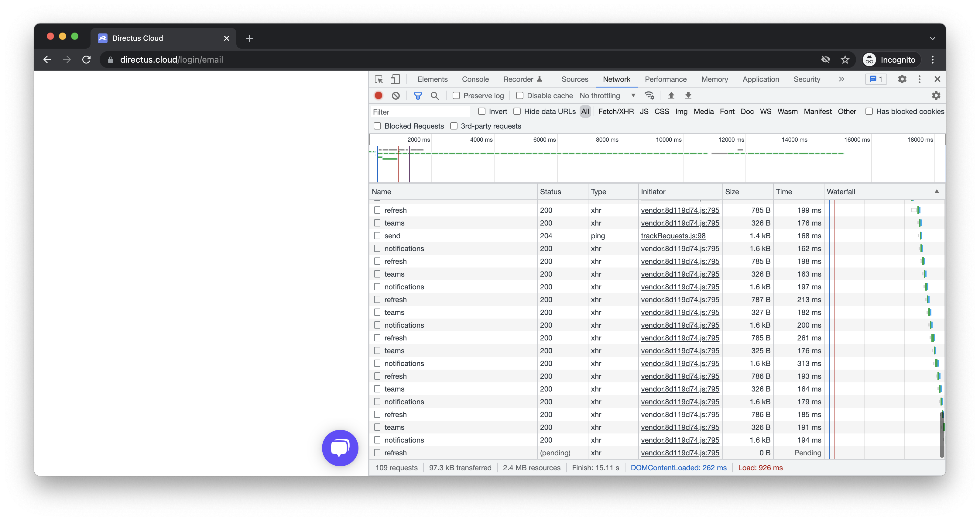Open the chat support bubble

(x=340, y=448)
